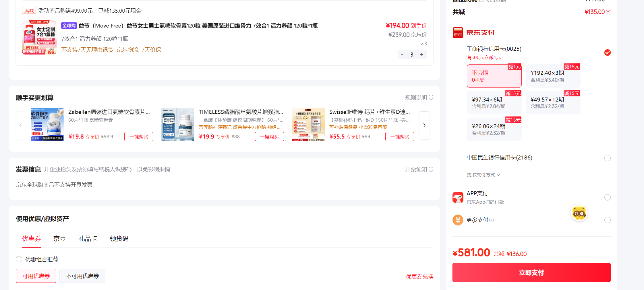Open the raccoon mascot assistant icon

(579, 213)
